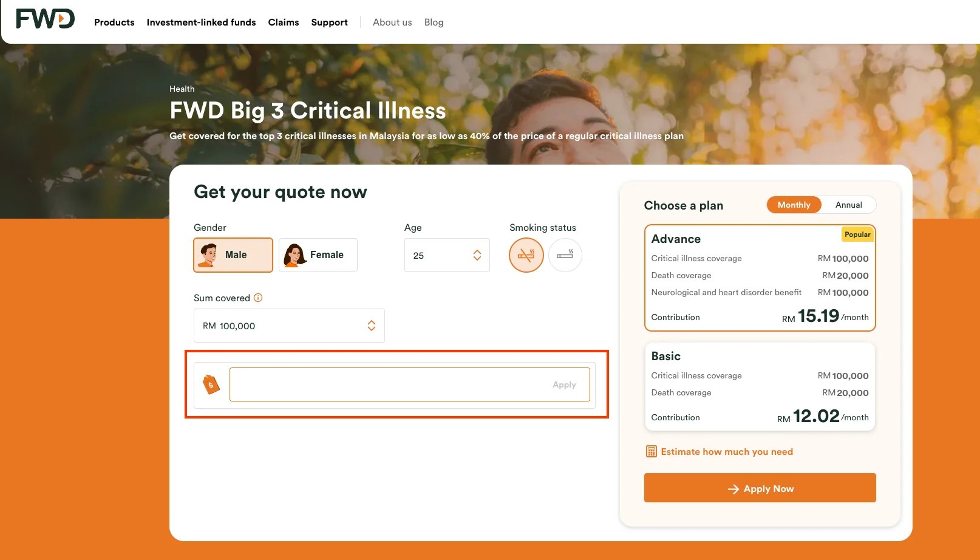Select the non-smoker icon

tap(526, 255)
